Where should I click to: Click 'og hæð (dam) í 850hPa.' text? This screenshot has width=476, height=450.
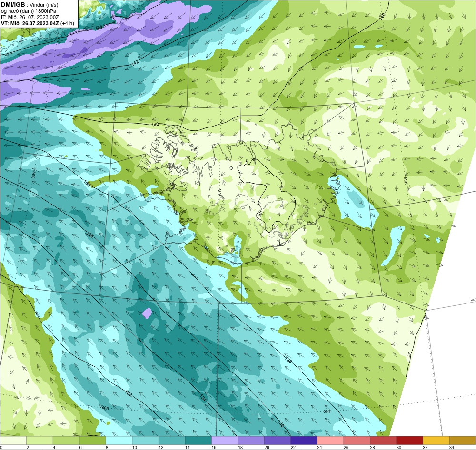29,11
